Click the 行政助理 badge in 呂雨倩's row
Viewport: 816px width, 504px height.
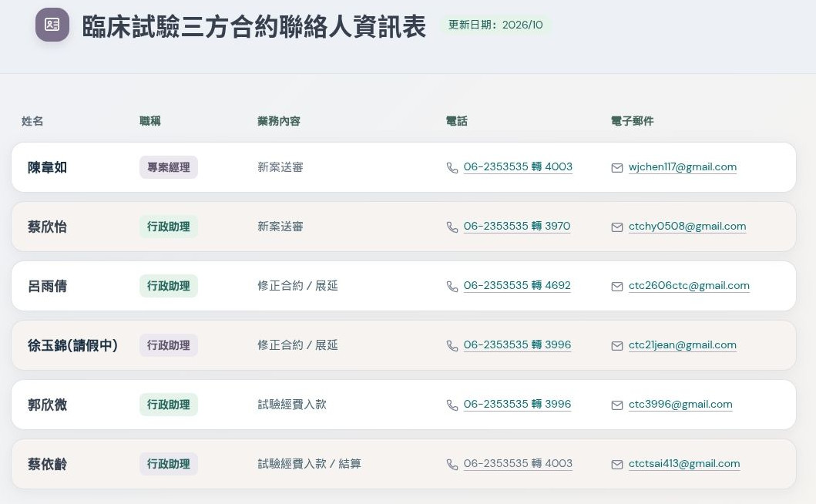(x=169, y=286)
